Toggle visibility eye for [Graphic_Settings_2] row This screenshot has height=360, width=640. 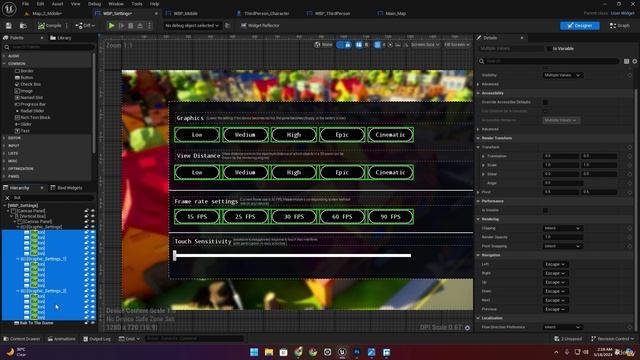(x=93, y=291)
